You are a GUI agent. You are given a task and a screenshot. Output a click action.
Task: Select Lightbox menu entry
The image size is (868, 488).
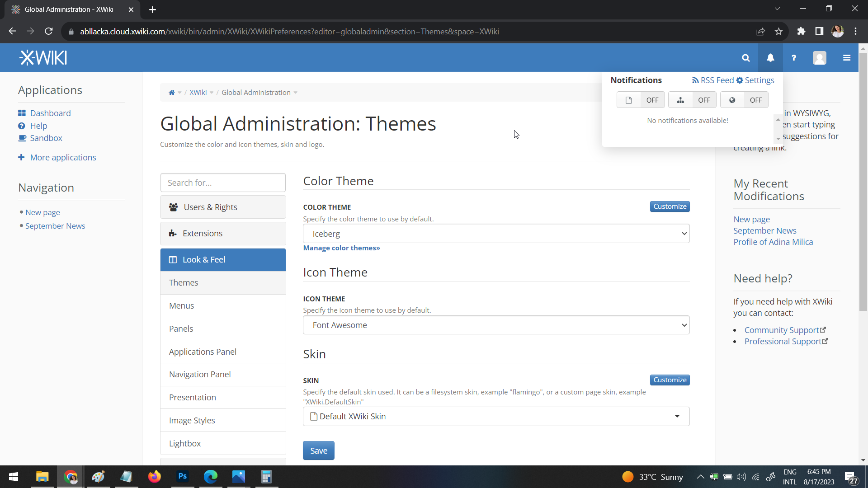pyautogui.click(x=223, y=443)
